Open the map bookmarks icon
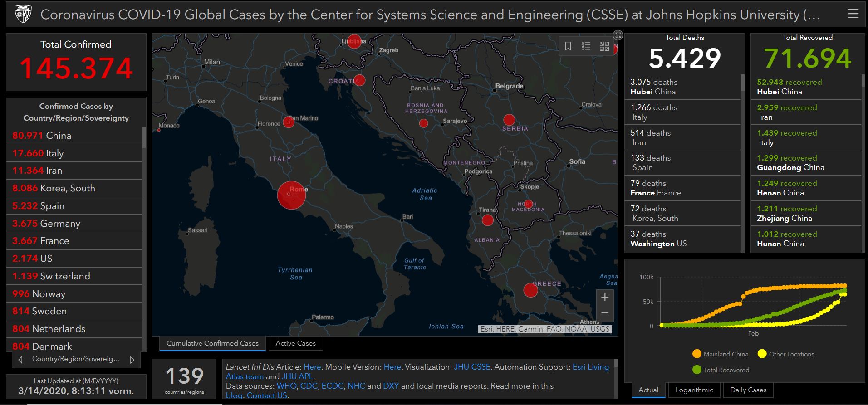The image size is (868, 405). 568,46
